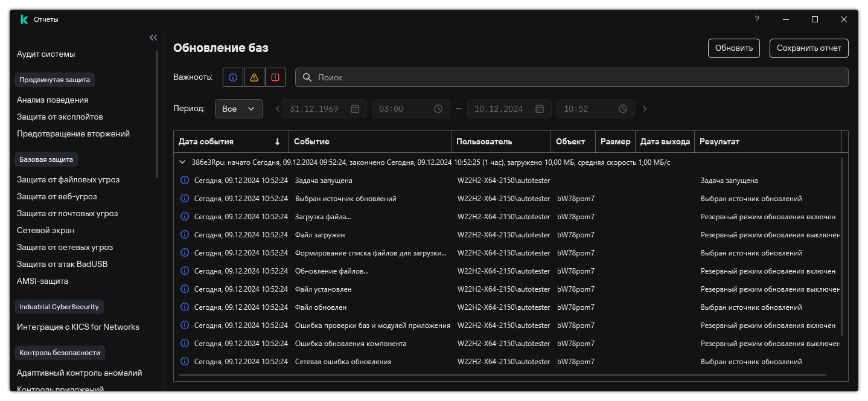This screenshot has height=401, width=868.
Task: Open Защита от файловых угроз report
Action: pos(68,179)
